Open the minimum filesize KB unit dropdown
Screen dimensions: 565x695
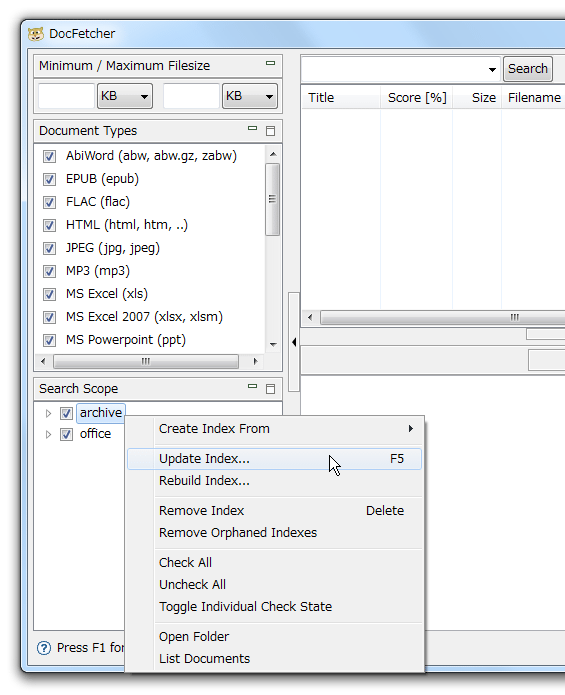(125, 96)
